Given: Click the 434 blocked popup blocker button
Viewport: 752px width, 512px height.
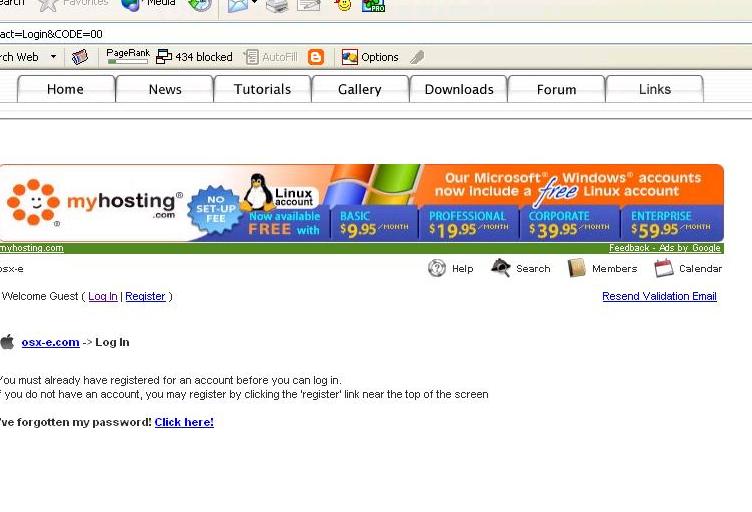Looking at the screenshot, I should 194,57.
